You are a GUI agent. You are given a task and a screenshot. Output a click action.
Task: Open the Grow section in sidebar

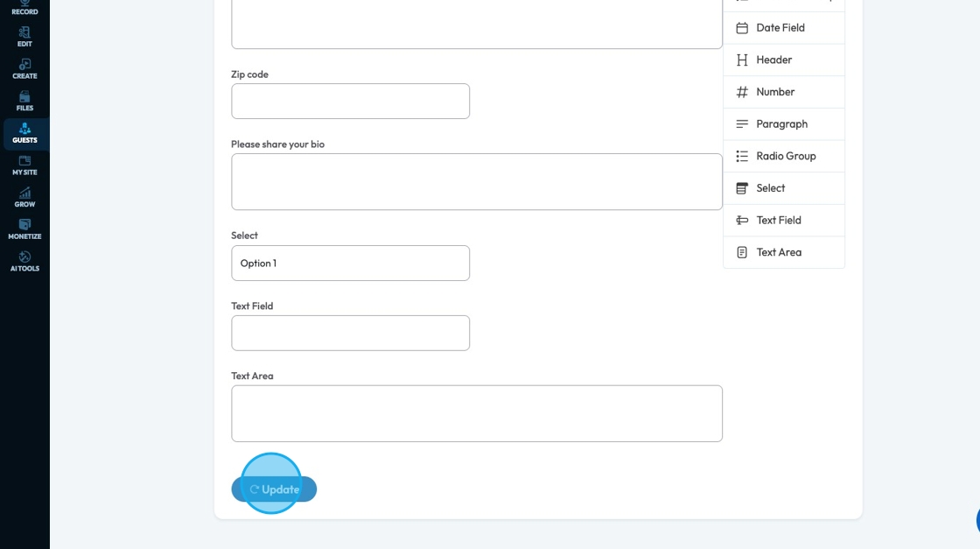coord(24,197)
